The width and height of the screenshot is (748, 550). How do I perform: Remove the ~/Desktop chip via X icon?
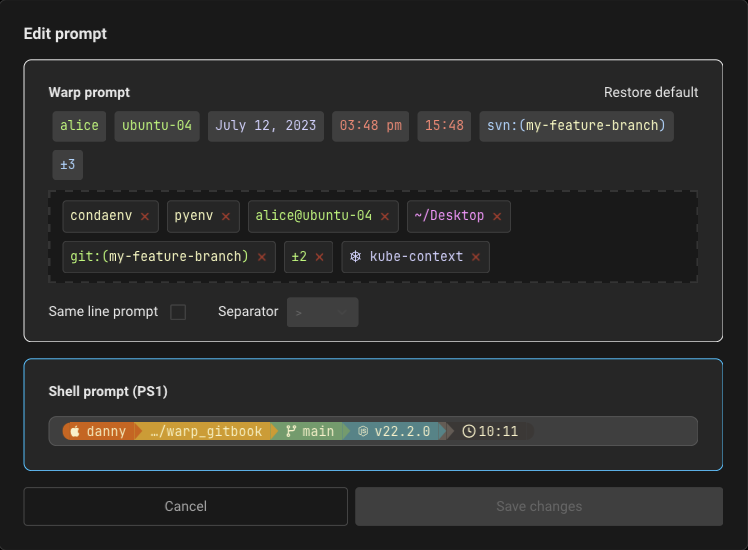click(x=497, y=216)
